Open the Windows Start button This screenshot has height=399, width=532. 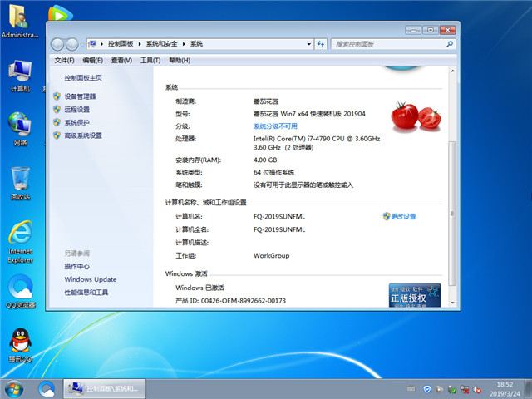(x=14, y=389)
